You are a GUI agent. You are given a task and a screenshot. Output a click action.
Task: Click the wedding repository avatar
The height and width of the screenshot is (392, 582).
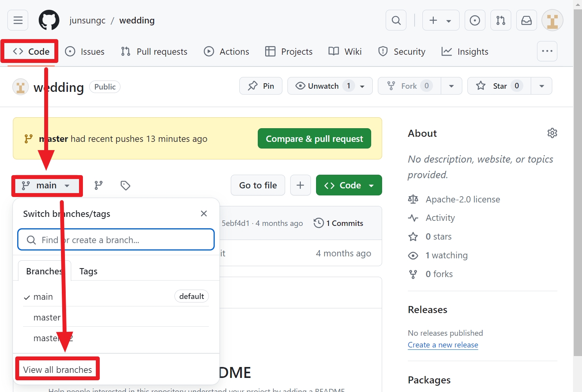pos(21,87)
